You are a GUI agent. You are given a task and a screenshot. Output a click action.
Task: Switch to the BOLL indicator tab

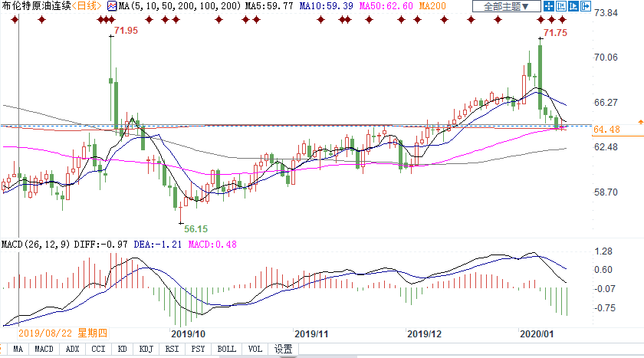point(226,349)
